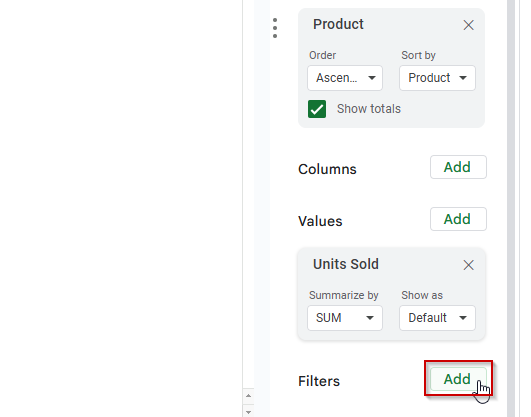Click the Columns section heading
The height and width of the screenshot is (417, 531).
(327, 169)
